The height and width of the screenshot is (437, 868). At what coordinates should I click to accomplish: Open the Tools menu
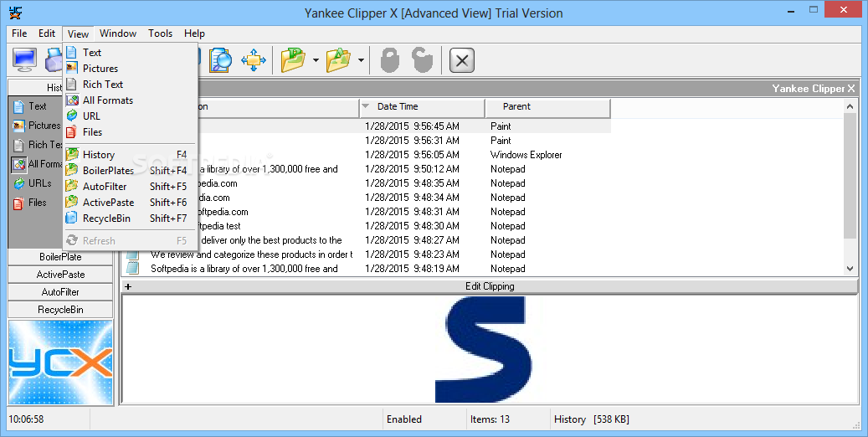click(x=160, y=33)
